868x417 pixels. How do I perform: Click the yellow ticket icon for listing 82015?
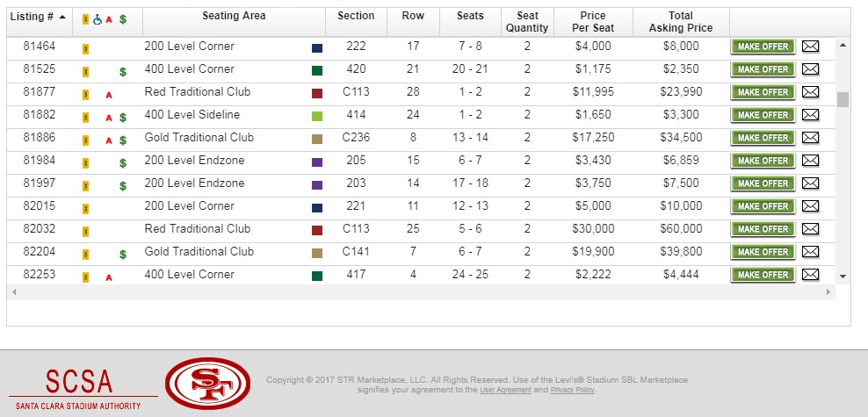pyautogui.click(x=86, y=208)
